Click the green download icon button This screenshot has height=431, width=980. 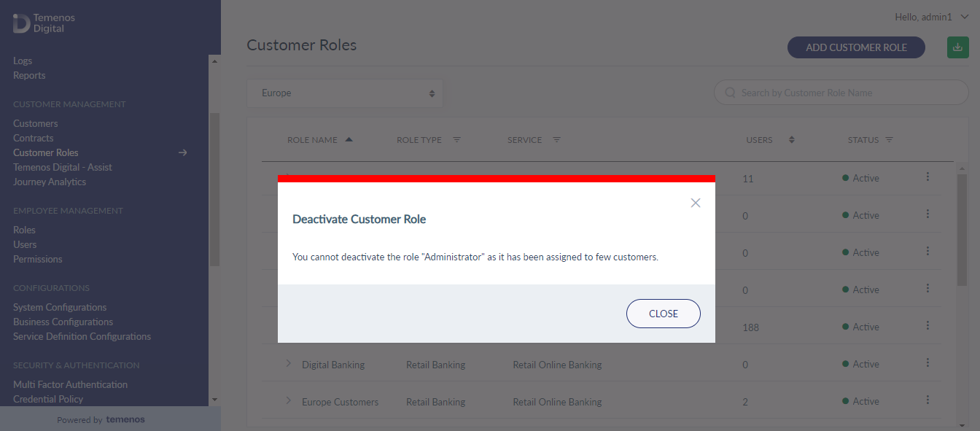[x=957, y=47]
